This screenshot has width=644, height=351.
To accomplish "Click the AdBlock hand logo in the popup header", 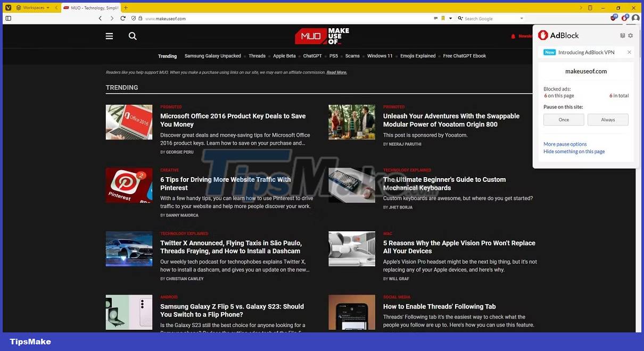I will pyautogui.click(x=543, y=35).
